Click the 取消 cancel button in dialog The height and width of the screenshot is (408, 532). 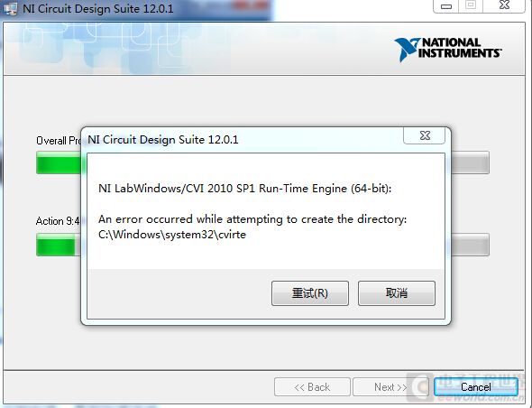pyautogui.click(x=396, y=292)
